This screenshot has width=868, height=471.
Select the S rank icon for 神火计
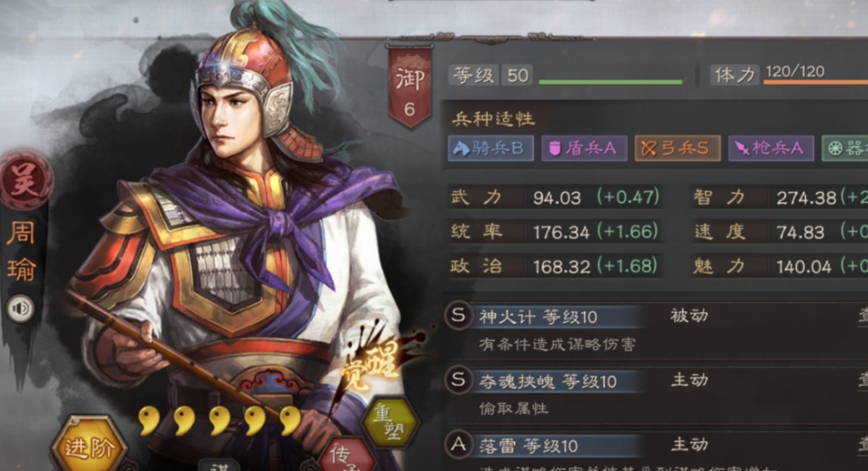[459, 316]
